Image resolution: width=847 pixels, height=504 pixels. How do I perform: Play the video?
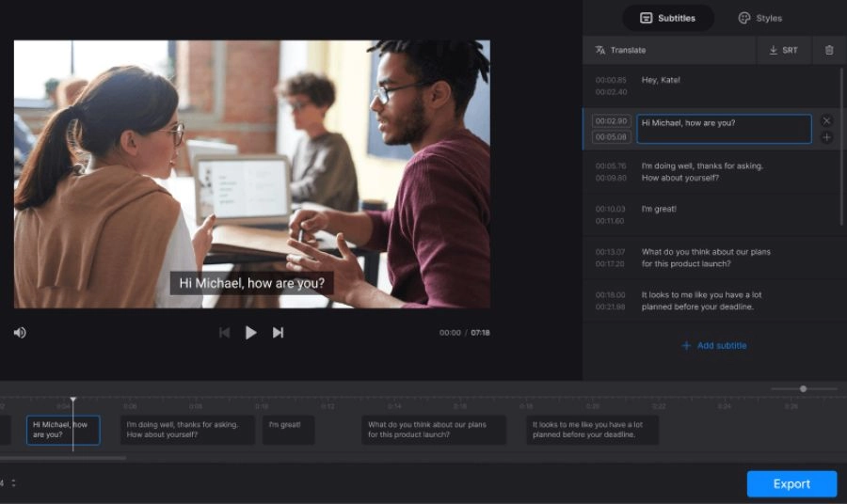point(250,333)
